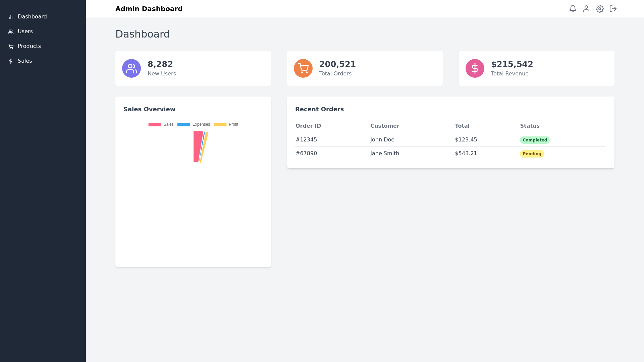Click the cart icon beside Products in sidebar
Viewport: 644px width, 362px height.
click(11, 47)
